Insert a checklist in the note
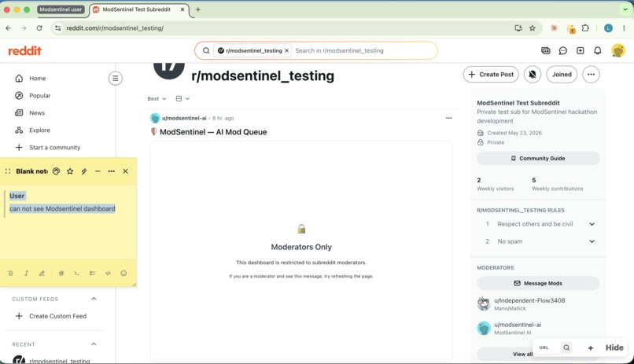The height and width of the screenshot is (364, 634). pos(92,273)
